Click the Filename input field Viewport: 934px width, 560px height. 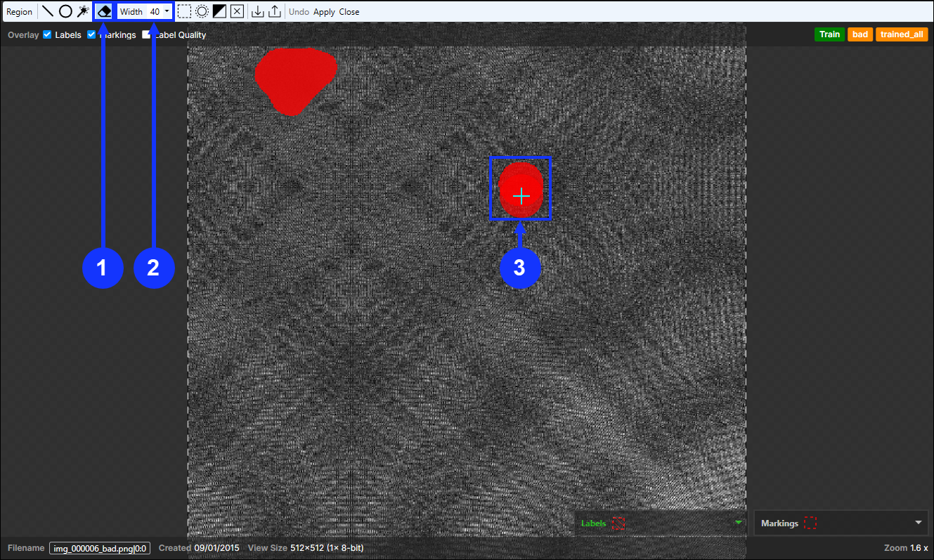99,548
